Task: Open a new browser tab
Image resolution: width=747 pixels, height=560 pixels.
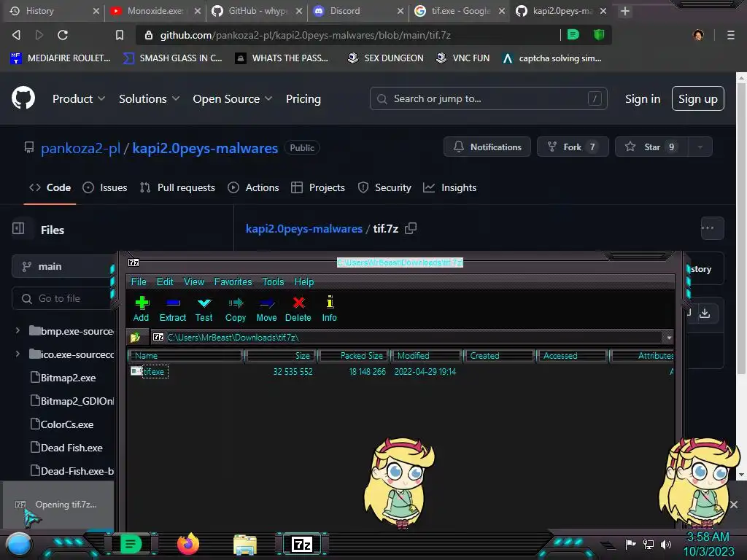Action: click(x=625, y=11)
